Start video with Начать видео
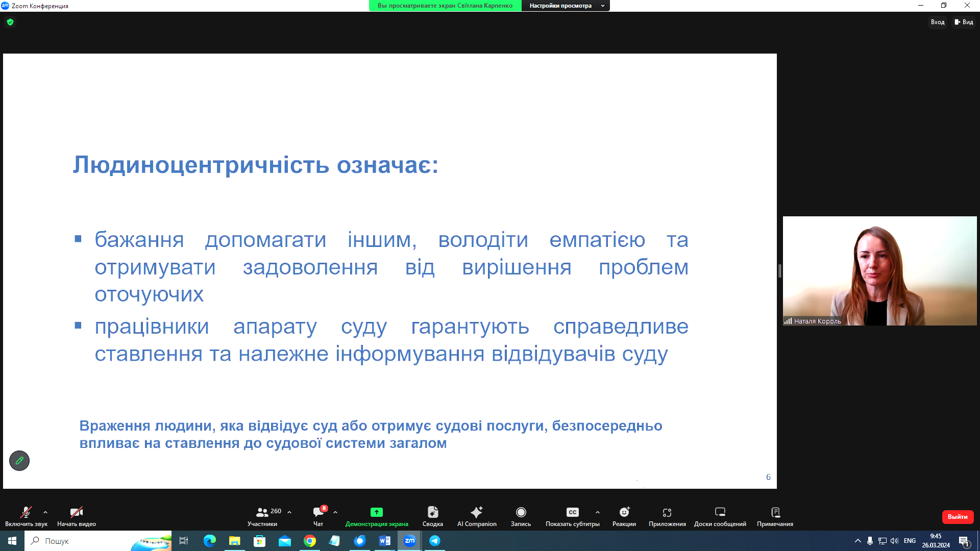This screenshot has width=980, height=551. pyautogui.click(x=77, y=516)
